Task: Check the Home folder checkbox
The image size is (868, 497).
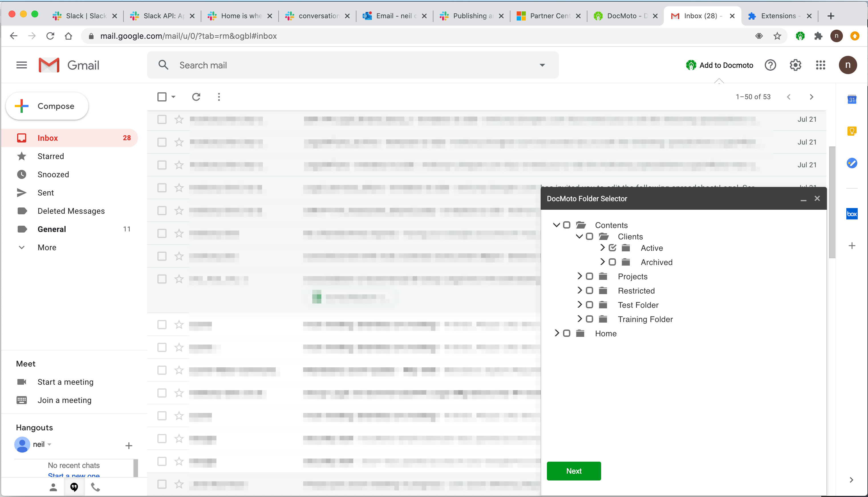Action: point(567,333)
